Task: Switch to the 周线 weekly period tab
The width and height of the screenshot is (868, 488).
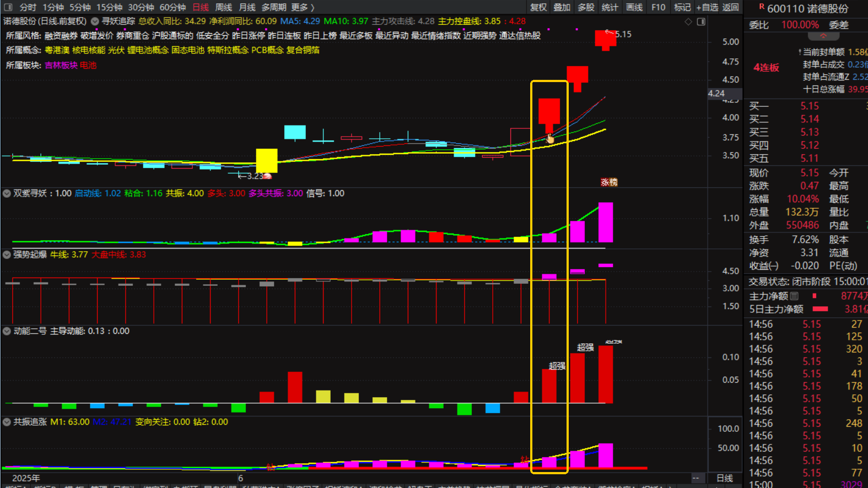Action: [x=223, y=7]
